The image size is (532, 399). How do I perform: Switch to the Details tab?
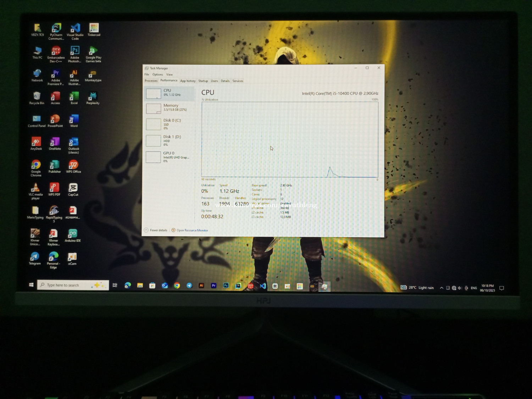(x=225, y=81)
